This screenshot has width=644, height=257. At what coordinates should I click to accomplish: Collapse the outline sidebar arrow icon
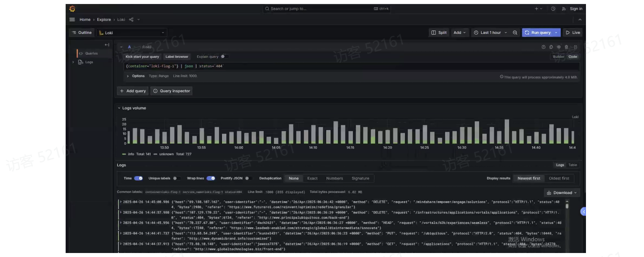click(x=107, y=45)
